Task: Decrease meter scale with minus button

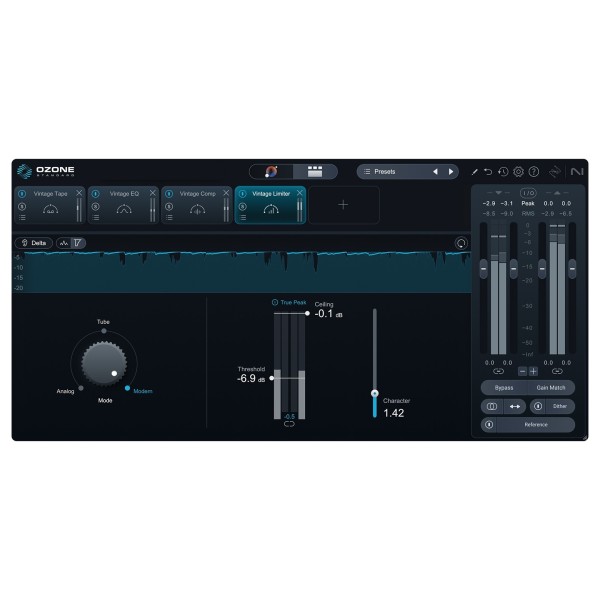Action: [523, 371]
